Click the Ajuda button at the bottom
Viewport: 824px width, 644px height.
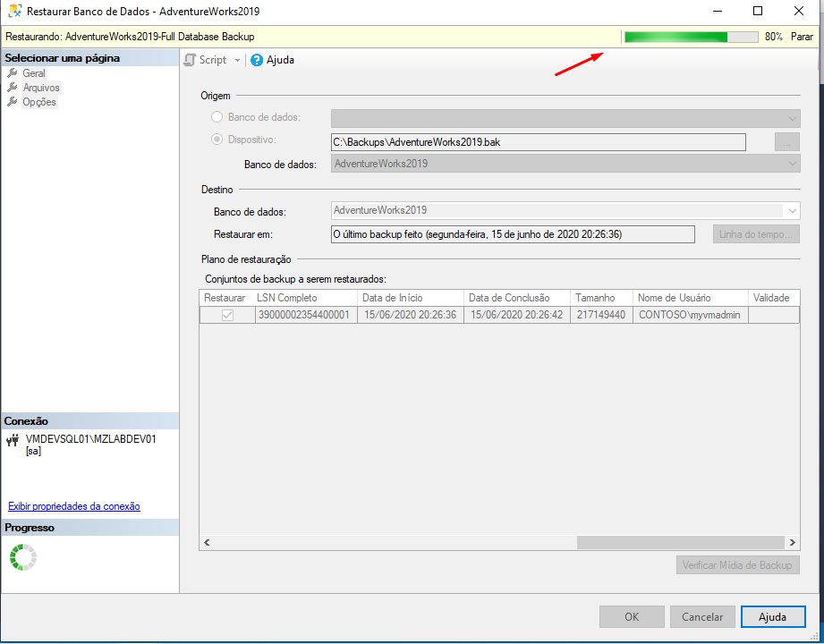773,616
